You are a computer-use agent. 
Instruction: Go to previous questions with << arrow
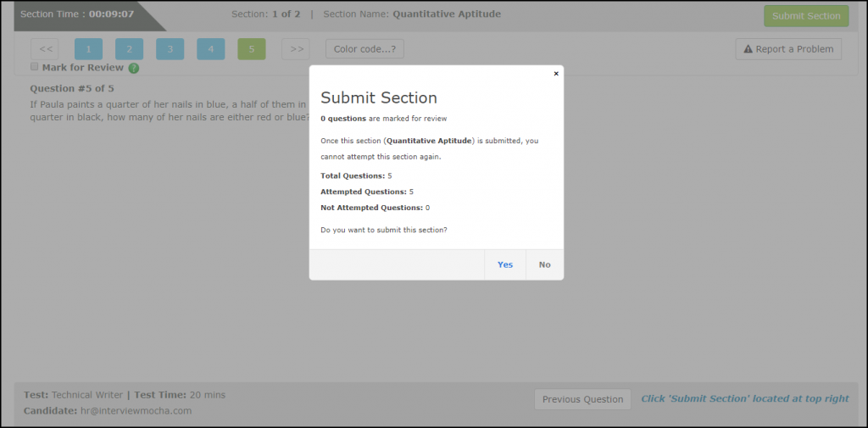pos(45,49)
